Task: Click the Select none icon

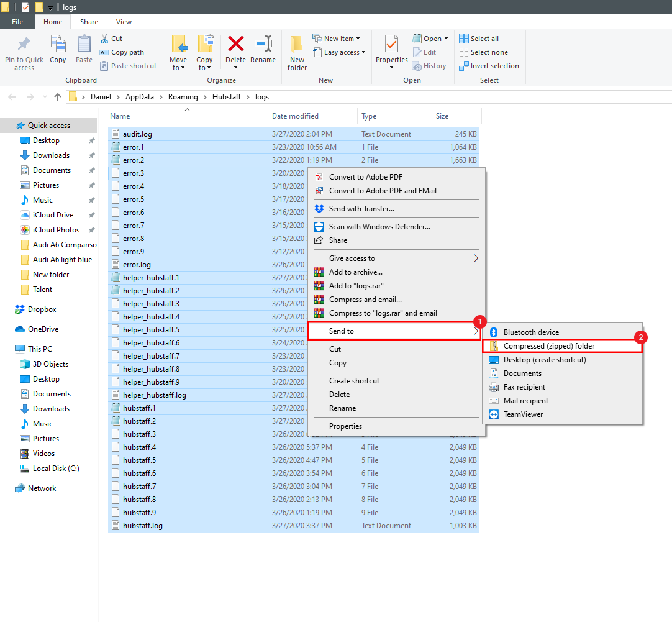Action: pos(464,52)
